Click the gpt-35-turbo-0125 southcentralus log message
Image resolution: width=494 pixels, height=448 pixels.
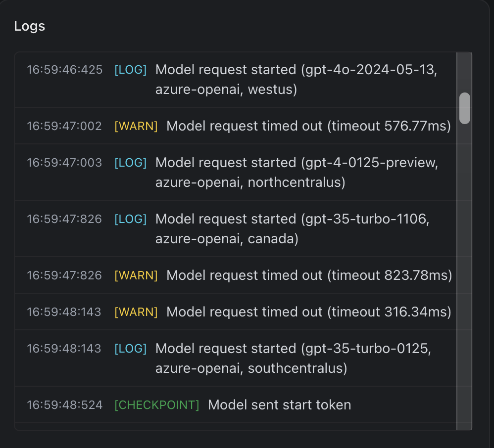tap(292, 358)
